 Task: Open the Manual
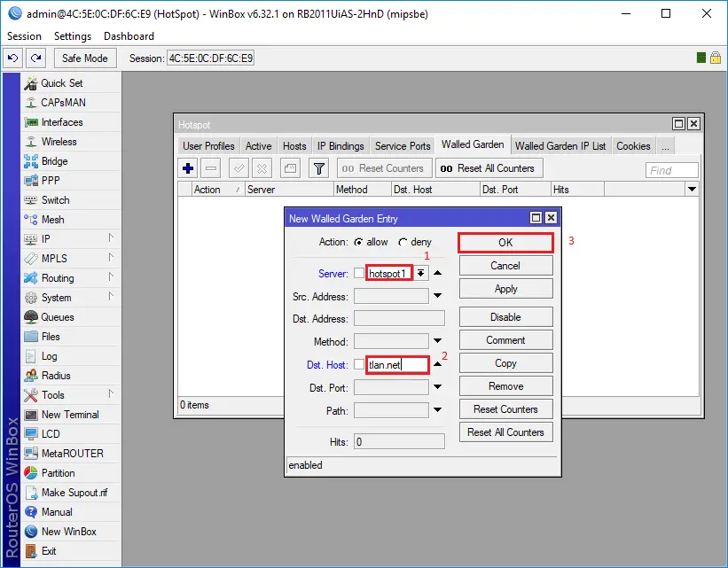(57, 512)
